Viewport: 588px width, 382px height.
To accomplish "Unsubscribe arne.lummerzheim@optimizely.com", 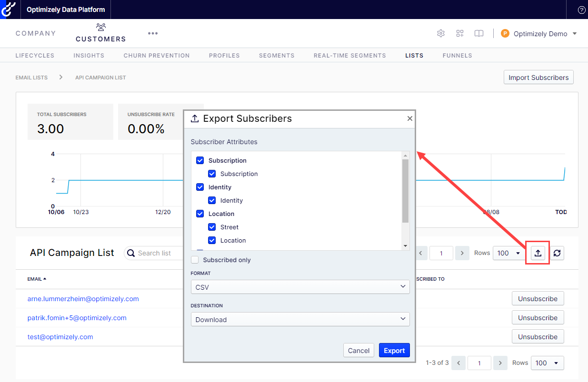I will [538, 299].
